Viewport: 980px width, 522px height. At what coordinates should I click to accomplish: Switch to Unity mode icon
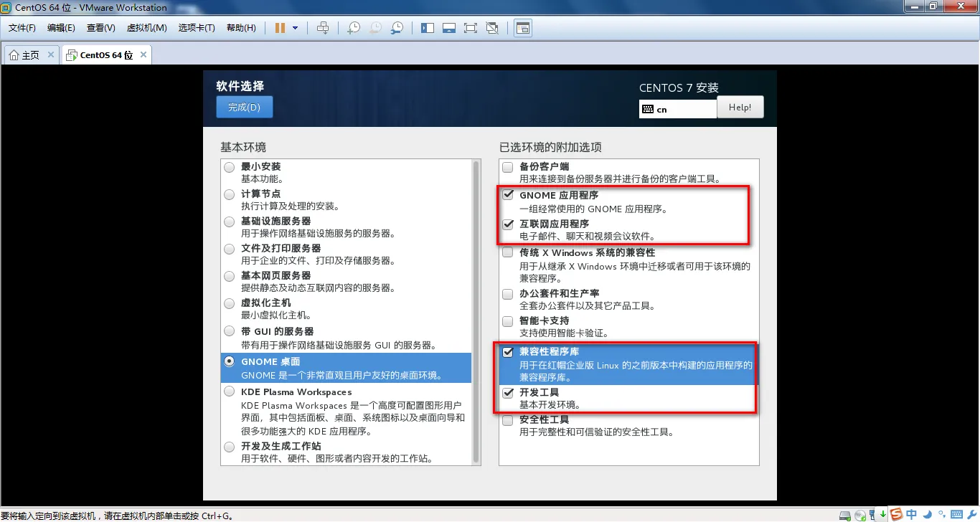tap(492, 28)
